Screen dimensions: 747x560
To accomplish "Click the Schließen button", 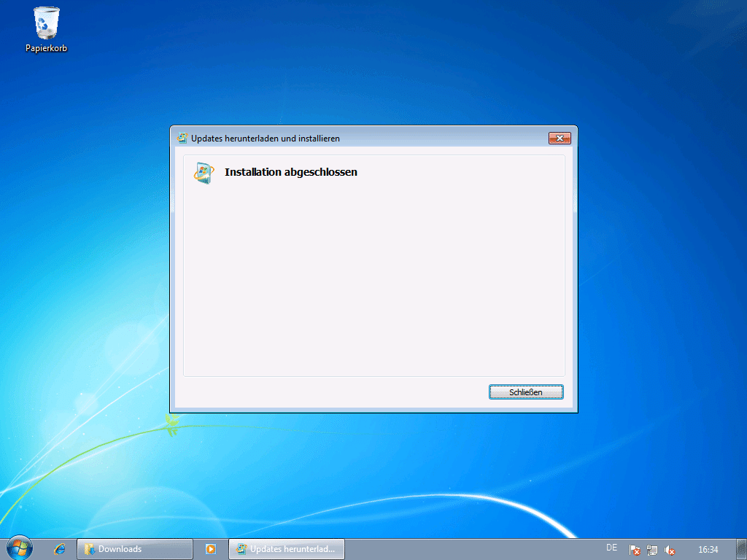I will point(526,392).
